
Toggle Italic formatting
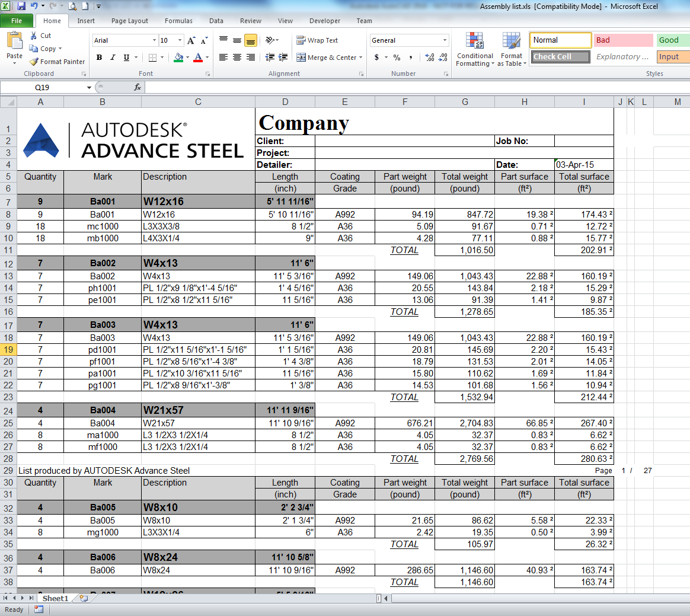click(x=113, y=57)
